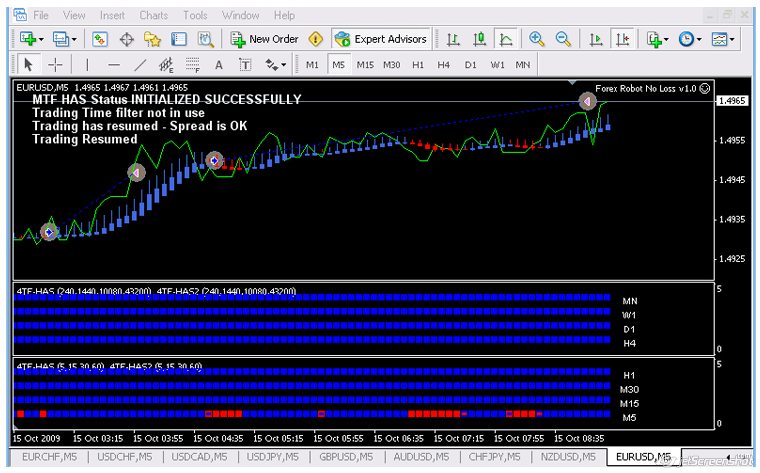
Task: Toggle the Terminal panel icon
Action: 179,39
